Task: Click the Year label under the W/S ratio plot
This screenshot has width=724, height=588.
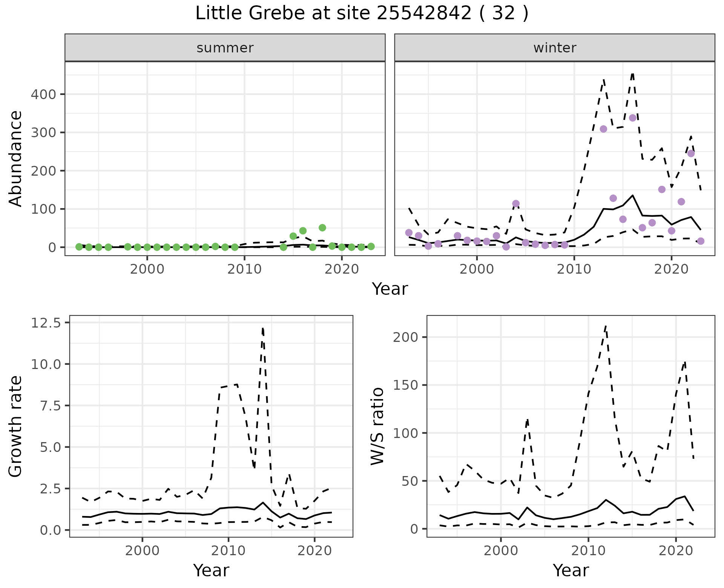Action: click(571, 571)
